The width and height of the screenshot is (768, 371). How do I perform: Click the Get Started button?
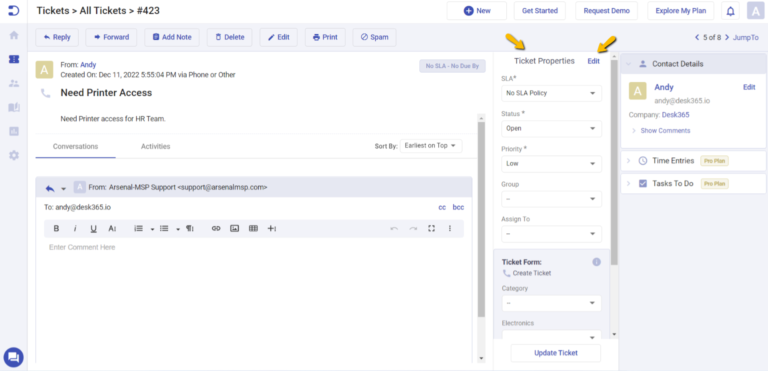(540, 11)
